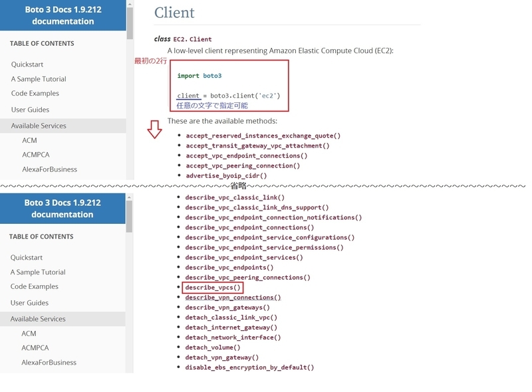The height and width of the screenshot is (392, 532).
Task: Open ACMPCA service in lower sidebar
Action: click(x=35, y=348)
